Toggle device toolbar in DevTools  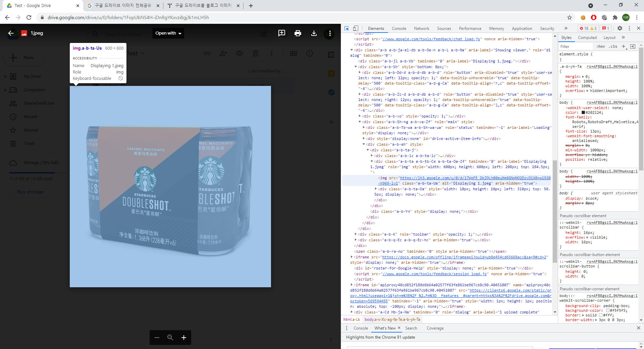coord(356,29)
